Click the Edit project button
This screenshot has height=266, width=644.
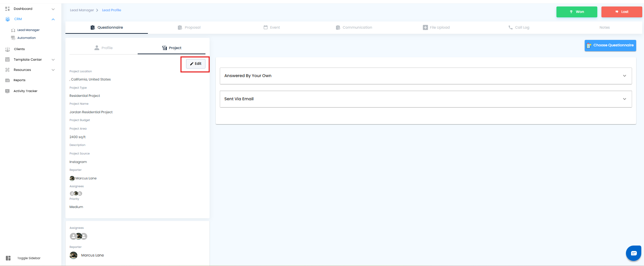click(x=196, y=64)
